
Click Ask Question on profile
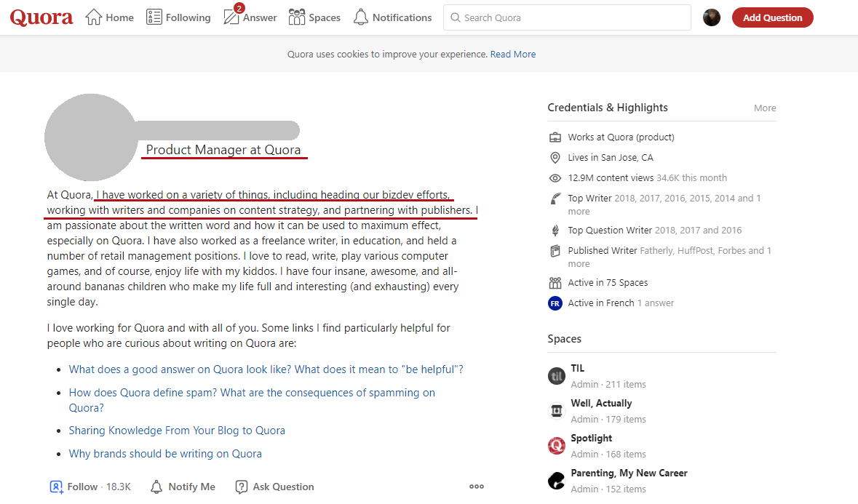coord(274,487)
